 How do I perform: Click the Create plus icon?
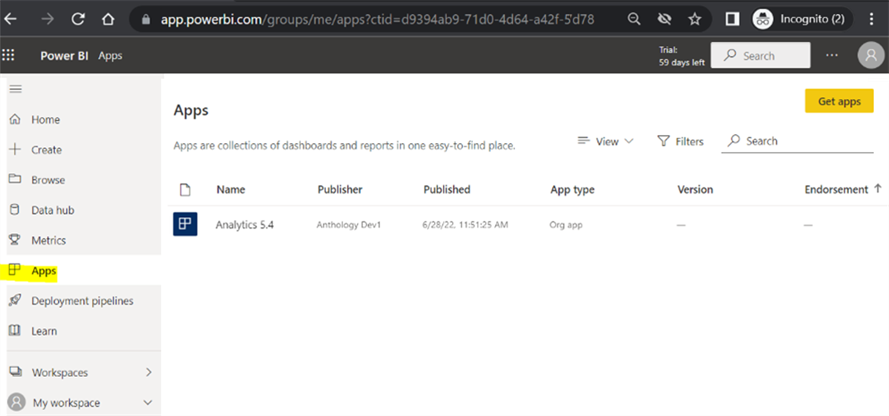pos(16,150)
